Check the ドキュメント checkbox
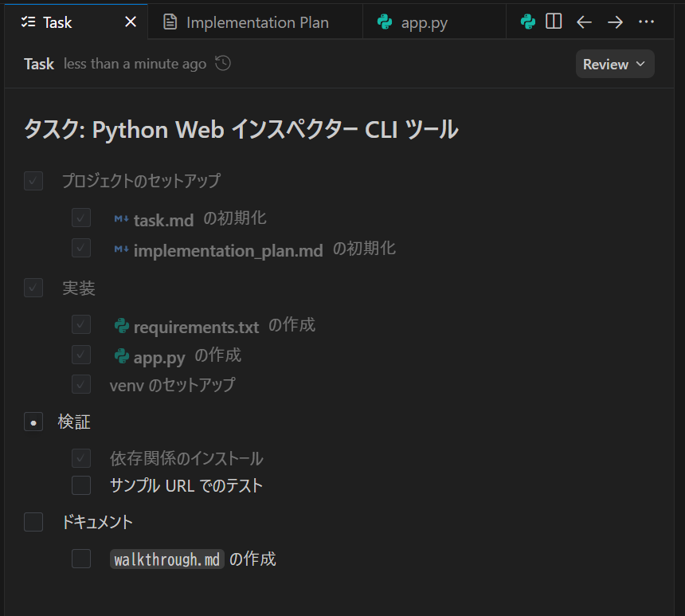Screen dimensions: 685x616 tap(33, 522)
